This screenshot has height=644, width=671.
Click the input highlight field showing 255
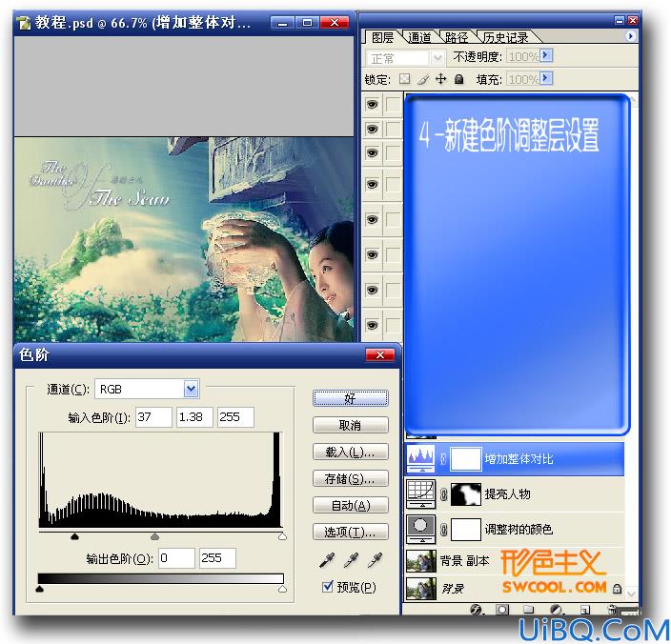tap(235, 417)
